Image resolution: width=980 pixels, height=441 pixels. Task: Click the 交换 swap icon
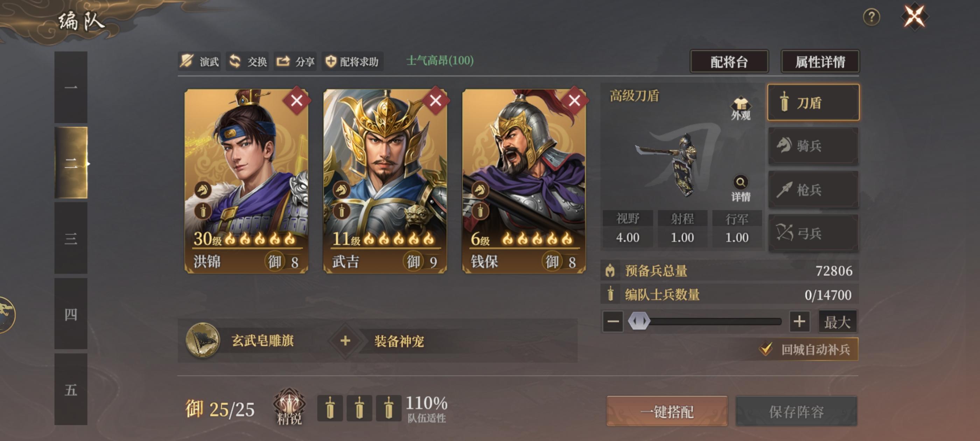point(235,61)
